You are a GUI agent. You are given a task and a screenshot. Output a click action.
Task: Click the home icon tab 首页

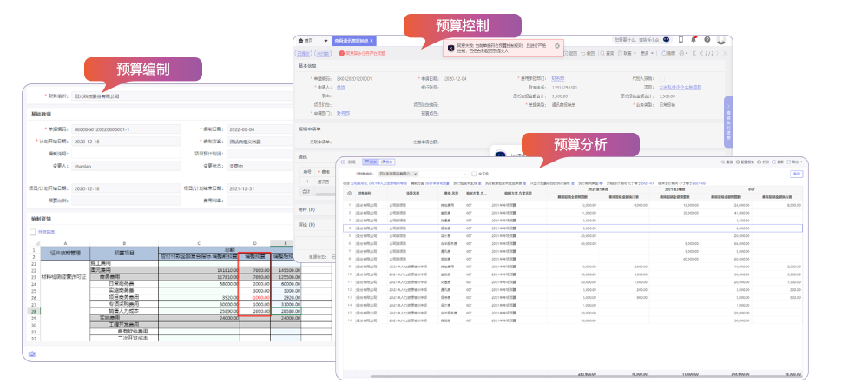pos(306,40)
